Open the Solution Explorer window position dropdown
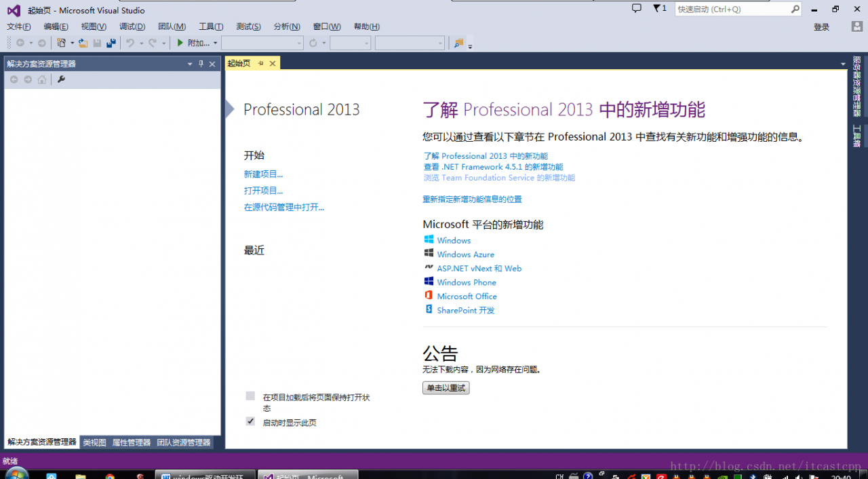Viewport: 868px width, 479px height. pyautogui.click(x=190, y=64)
